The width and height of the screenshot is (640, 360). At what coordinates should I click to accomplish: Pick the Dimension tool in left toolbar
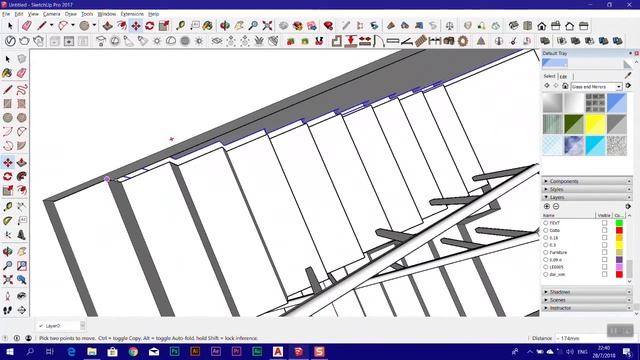[22, 207]
